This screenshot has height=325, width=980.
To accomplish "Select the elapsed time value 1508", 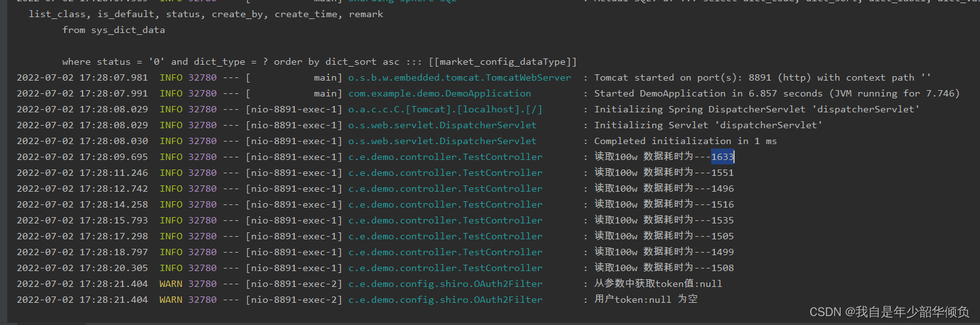I will tap(723, 268).
